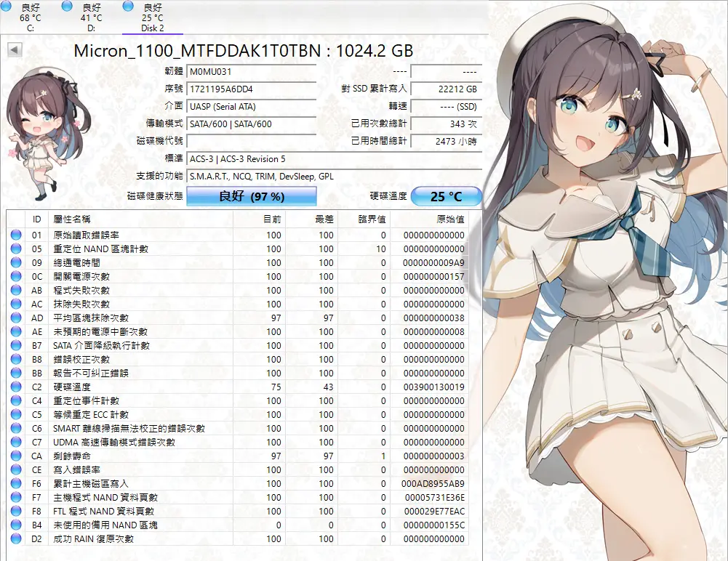The width and height of the screenshot is (728, 561).
Task: Switch to the D: drive tab
Action: [x=91, y=17]
